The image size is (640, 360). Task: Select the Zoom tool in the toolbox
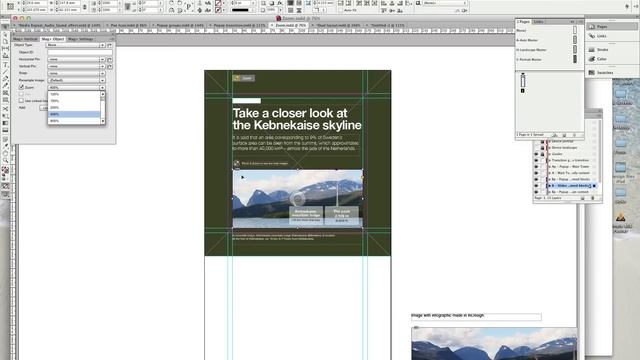(x=5, y=160)
